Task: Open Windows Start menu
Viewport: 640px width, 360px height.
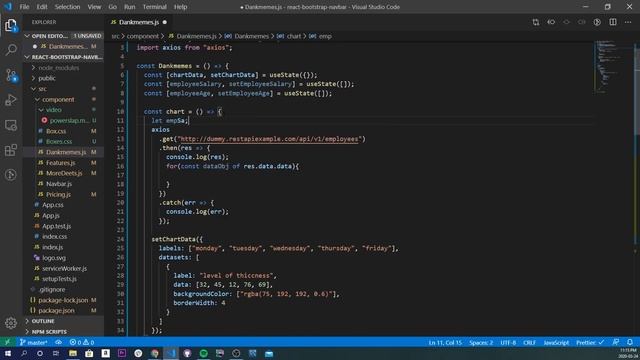Action: pos(8,353)
